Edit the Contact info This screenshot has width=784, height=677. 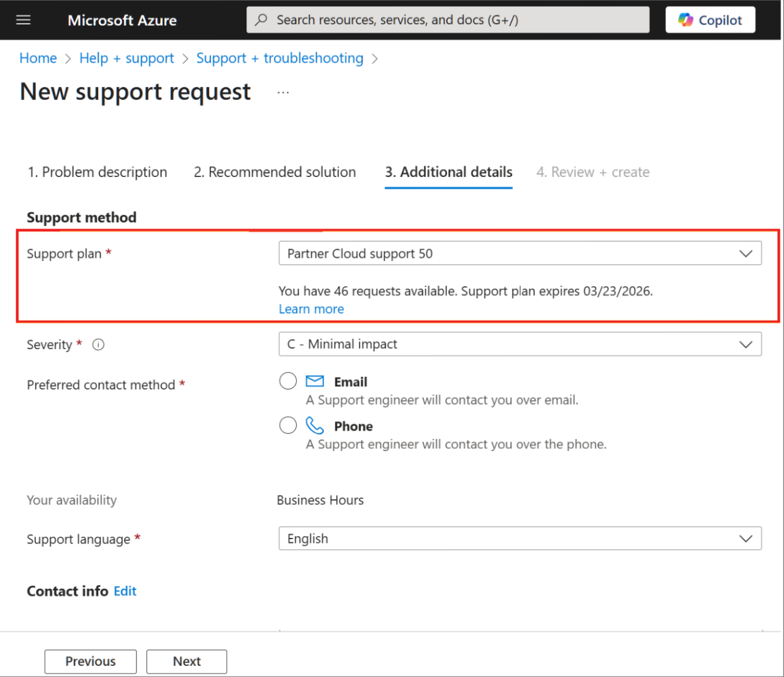pos(125,591)
